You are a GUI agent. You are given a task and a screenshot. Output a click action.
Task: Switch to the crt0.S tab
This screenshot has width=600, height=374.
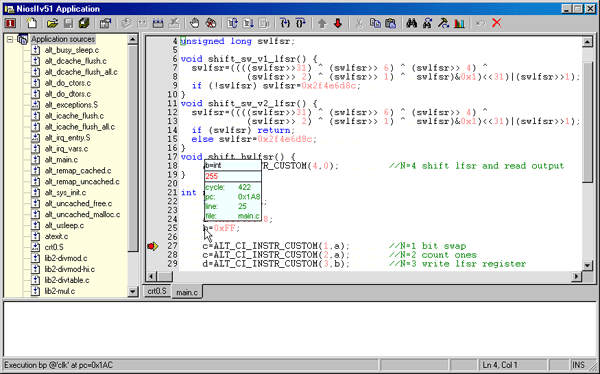point(157,291)
